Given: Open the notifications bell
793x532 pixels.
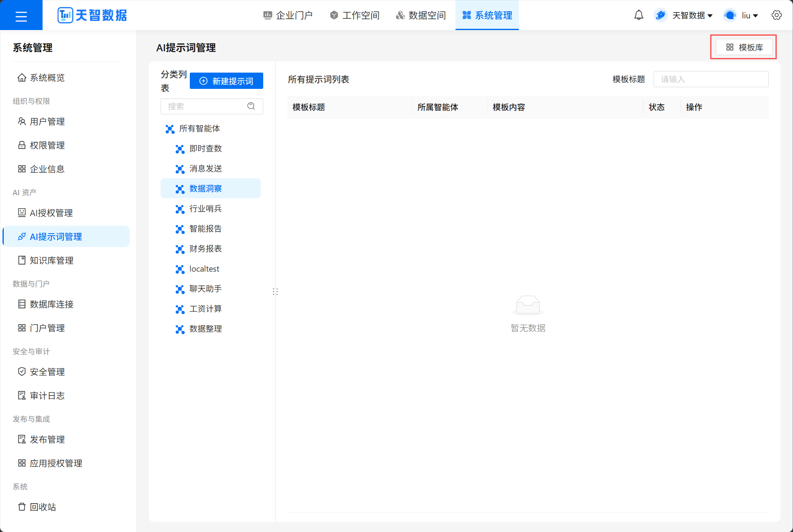Looking at the screenshot, I should [x=639, y=15].
